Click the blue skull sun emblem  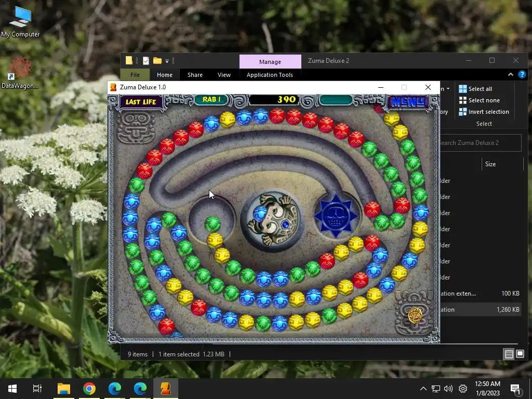pyautogui.click(x=336, y=216)
